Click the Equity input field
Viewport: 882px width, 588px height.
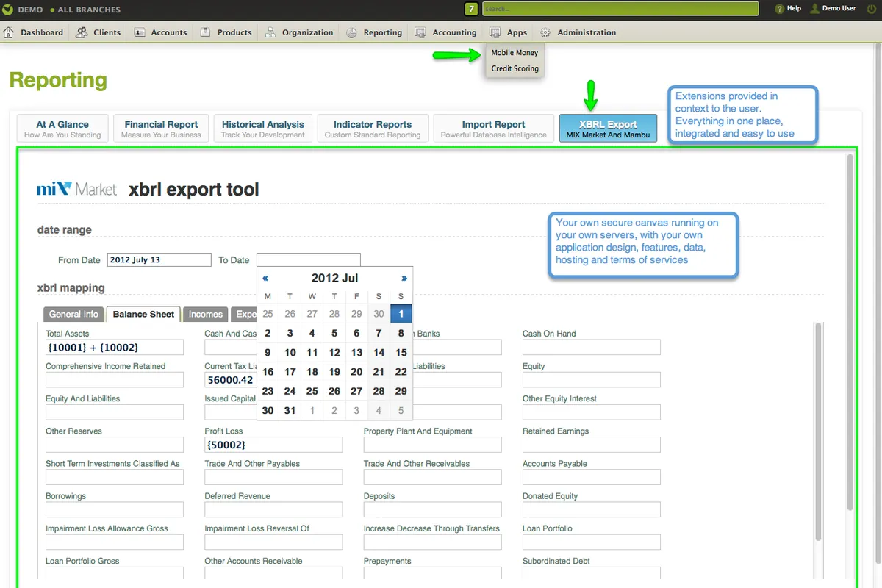(592, 380)
